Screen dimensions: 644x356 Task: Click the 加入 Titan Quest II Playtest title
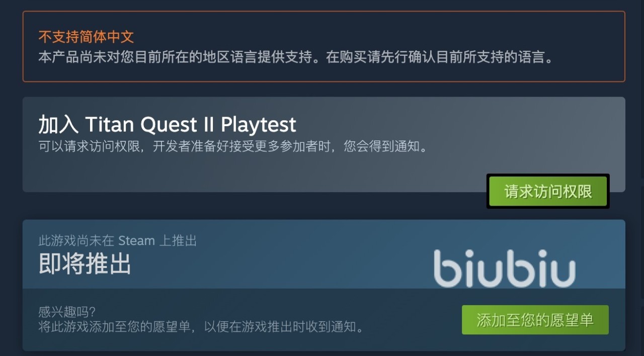point(168,124)
